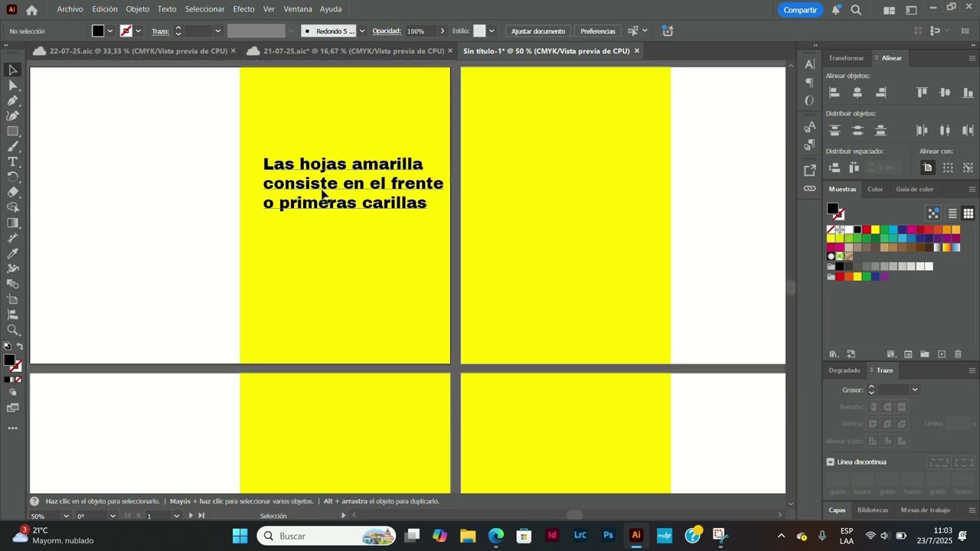The height and width of the screenshot is (551, 980).
Task: Select the Paintbrush tool
Action: pos(13,147)
